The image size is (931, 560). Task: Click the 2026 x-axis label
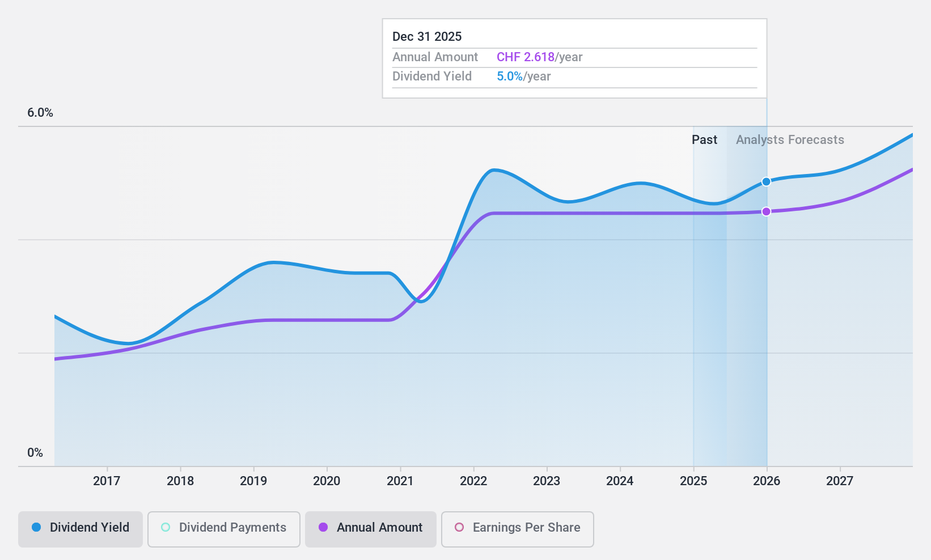767,481
